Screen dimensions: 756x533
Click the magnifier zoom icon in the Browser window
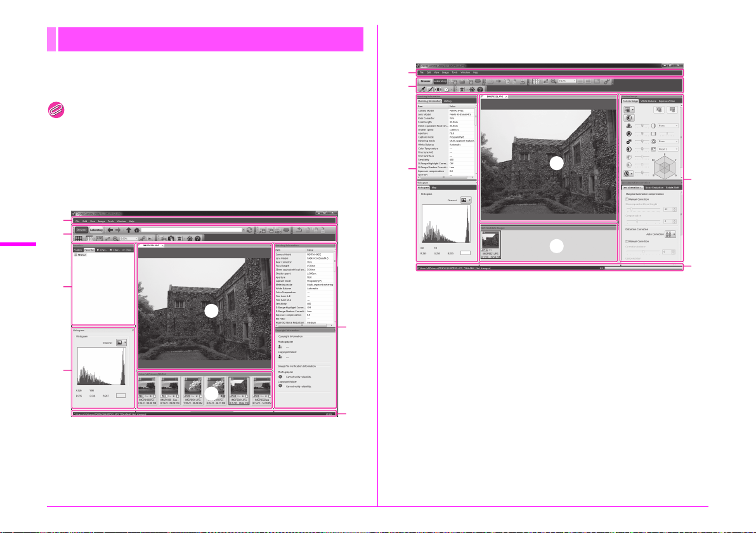click(x=115, y=239)
